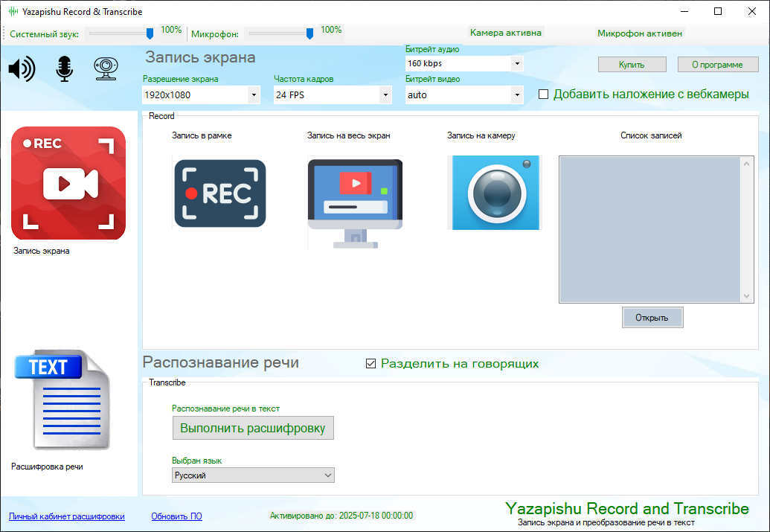
Task: Enable webcam overlay checkbox
Action: (x=543, y=94)
